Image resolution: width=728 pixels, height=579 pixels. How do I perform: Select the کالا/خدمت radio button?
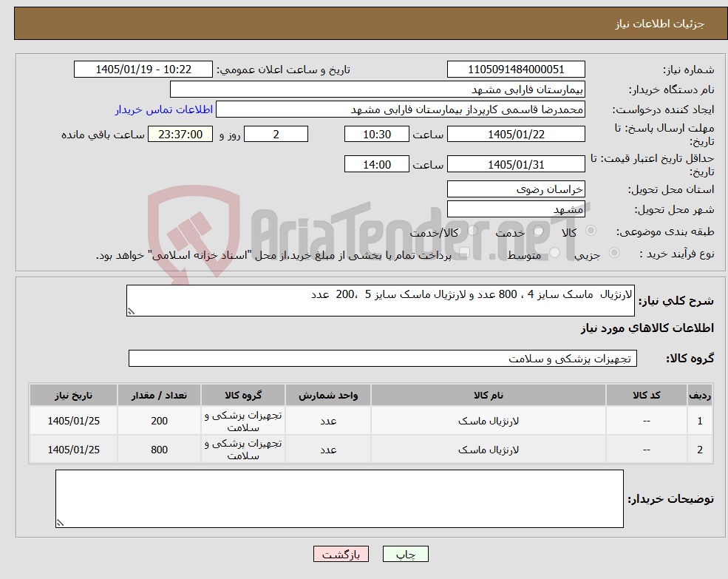coord(472,231)
